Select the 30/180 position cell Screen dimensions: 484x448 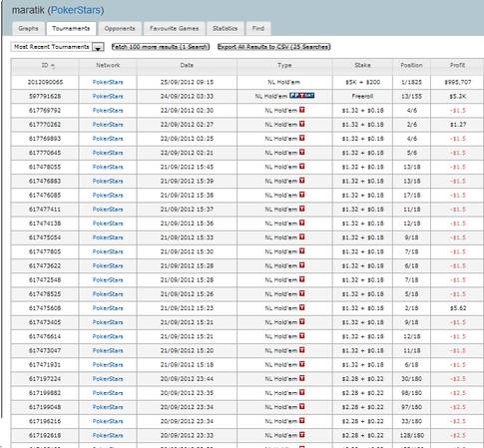point(411,379)
